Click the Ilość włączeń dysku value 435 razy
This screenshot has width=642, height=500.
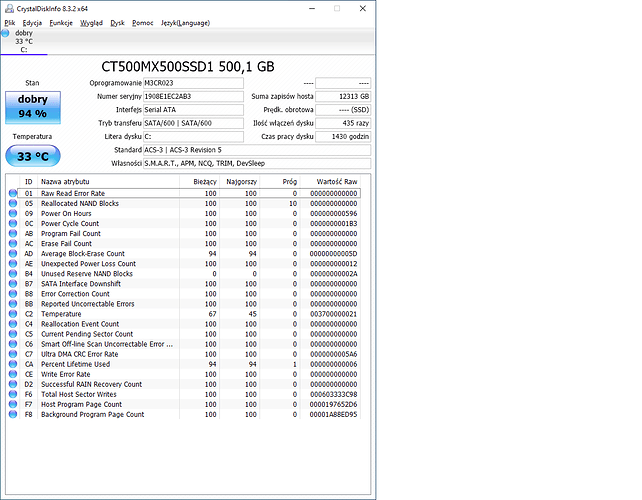click(343, 123)
